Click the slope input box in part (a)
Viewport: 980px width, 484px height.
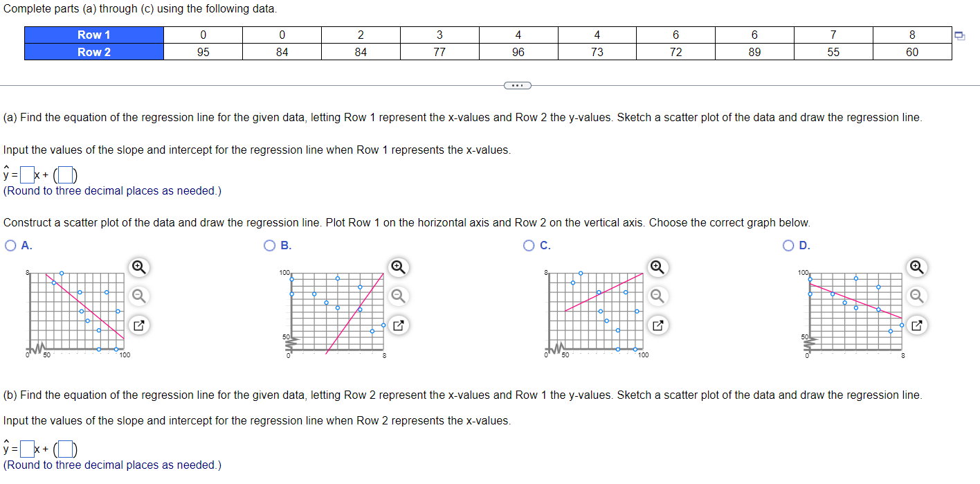(x=26, y=174)
